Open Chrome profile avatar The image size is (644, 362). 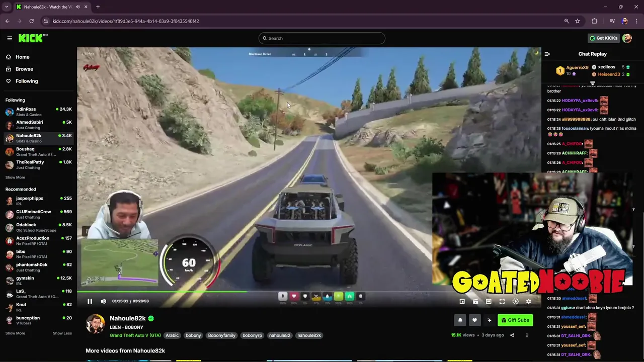click(x=624, y=21)
